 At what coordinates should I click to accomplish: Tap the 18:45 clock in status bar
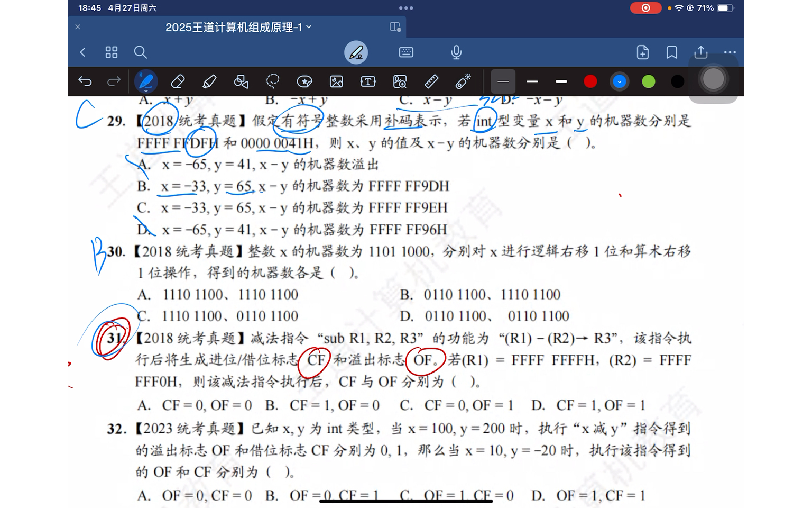89,8
